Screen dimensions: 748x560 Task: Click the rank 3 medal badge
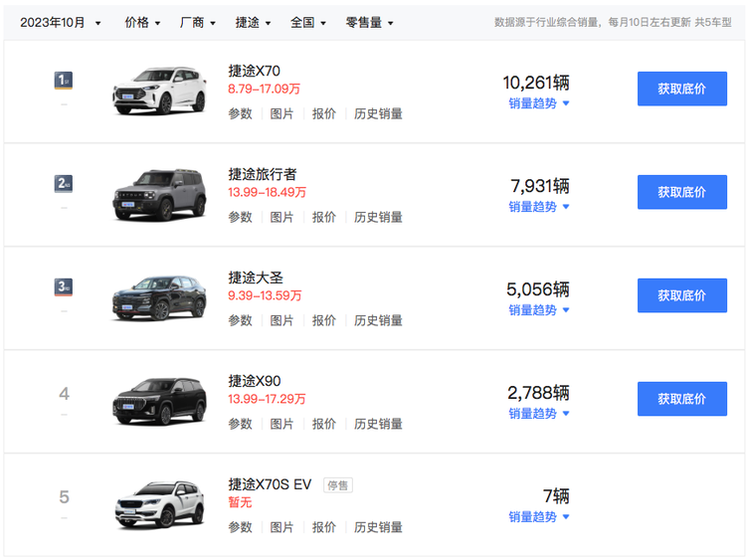click(64, 287)
